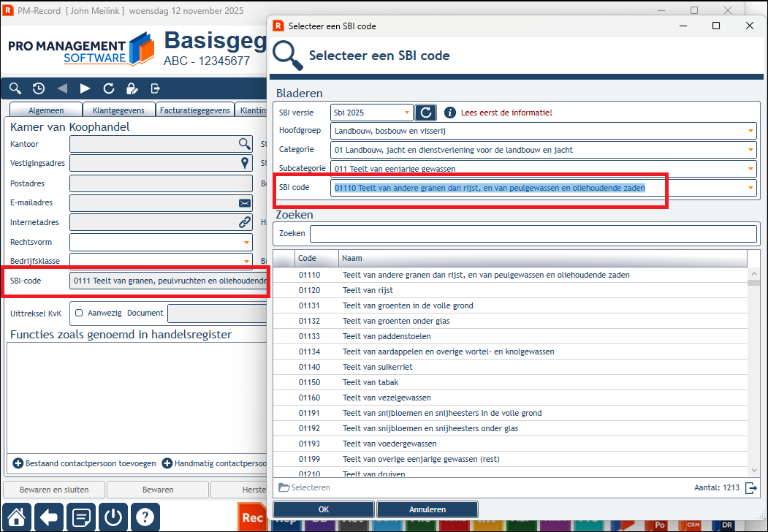The height and width of the screenshot is (532, 768).
Task: Open the Facturatiegegevens tab
Action: click(x=195, y=110)
